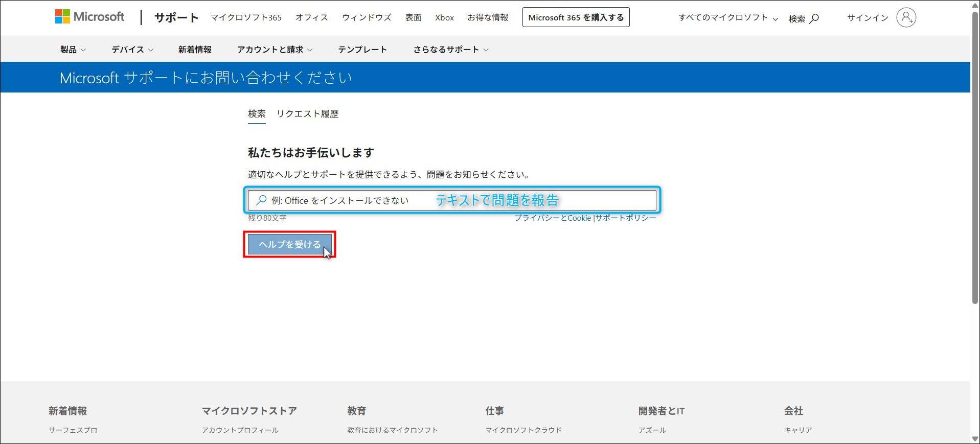Open the サポートポリシー link

pyautogui.click(x=626, y=218)
